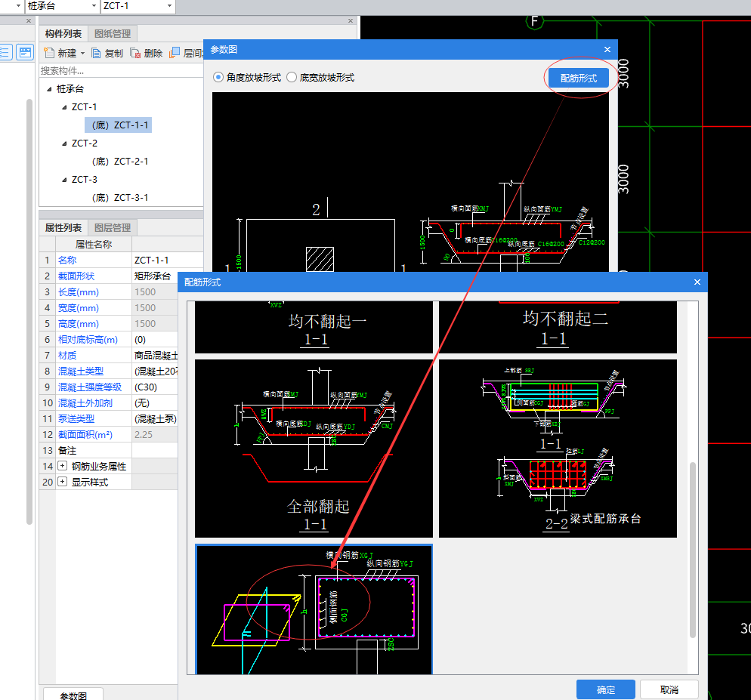Select tree item (底) ZCT-2-1
This screenshot has width=751, height=700.
click(119, 162)
